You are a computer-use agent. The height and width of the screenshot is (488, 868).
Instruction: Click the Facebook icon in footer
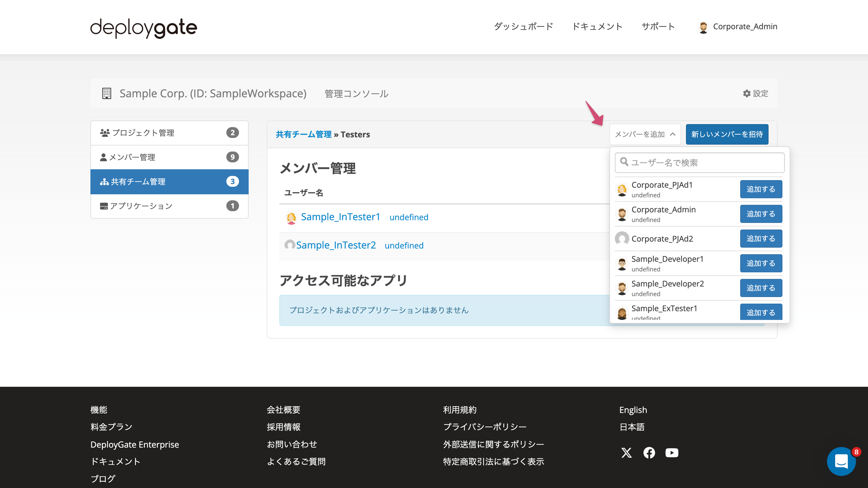[x=649, y=453]
